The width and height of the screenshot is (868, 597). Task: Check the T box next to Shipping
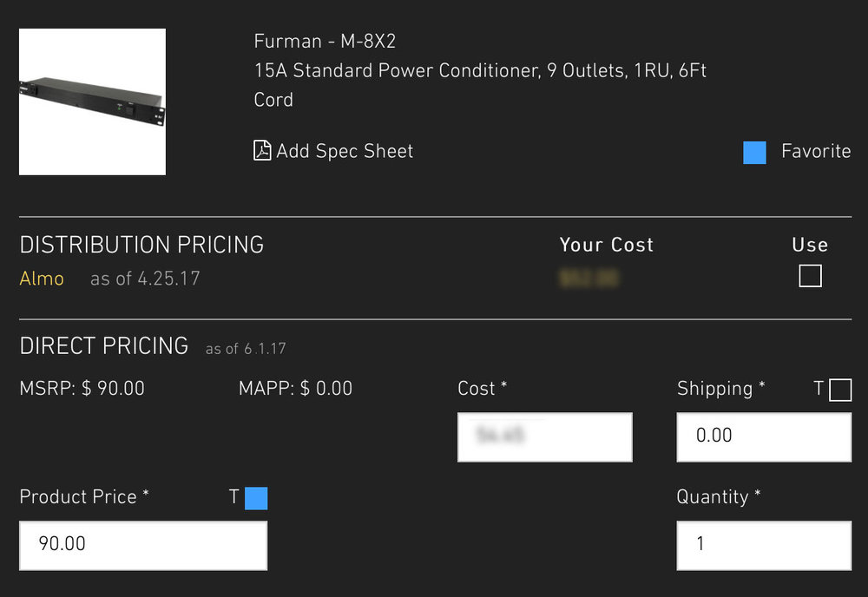pyautogui.click(x=840, y=390)
